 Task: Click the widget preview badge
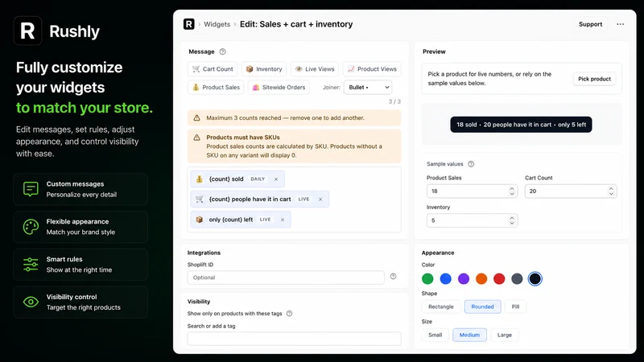pos(521,125)
